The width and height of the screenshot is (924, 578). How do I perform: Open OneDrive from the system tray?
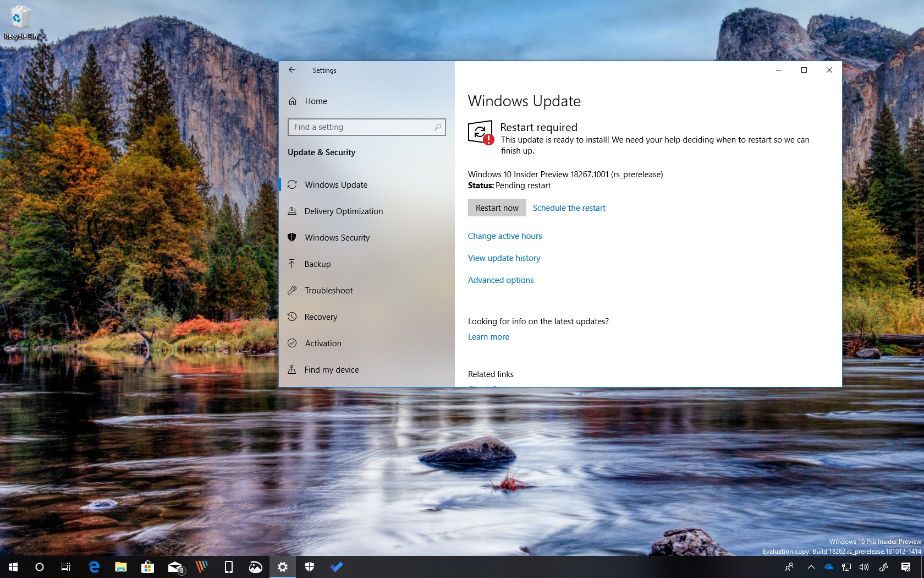pos(828,567)
